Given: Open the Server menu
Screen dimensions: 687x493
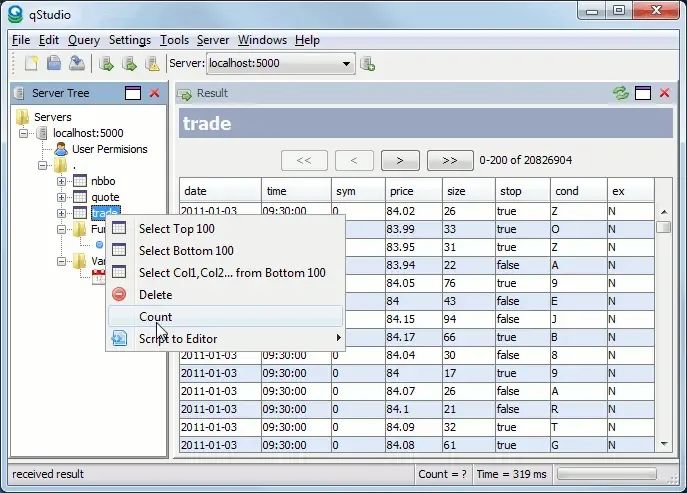Looking at the screenshot, I should click(213, 40).
